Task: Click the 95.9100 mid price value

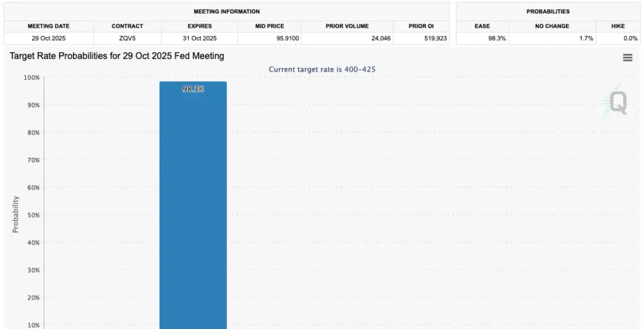Action: [x=287, y=38]
